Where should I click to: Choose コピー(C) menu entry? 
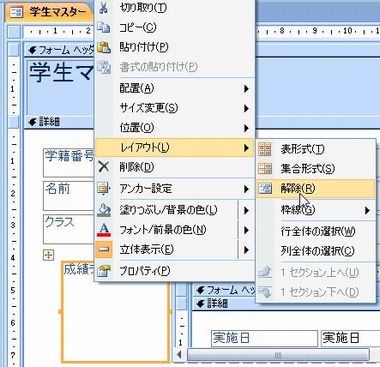[175, 28]
